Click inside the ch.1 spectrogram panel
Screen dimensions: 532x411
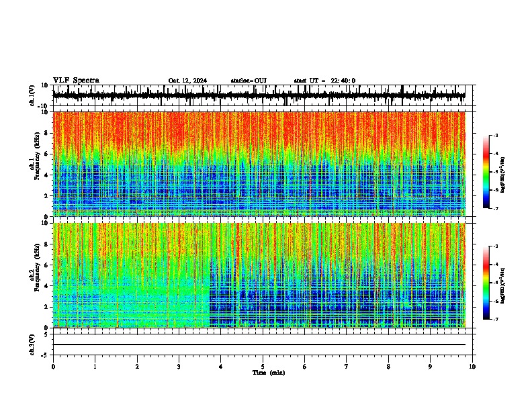(x=259, y=164)
